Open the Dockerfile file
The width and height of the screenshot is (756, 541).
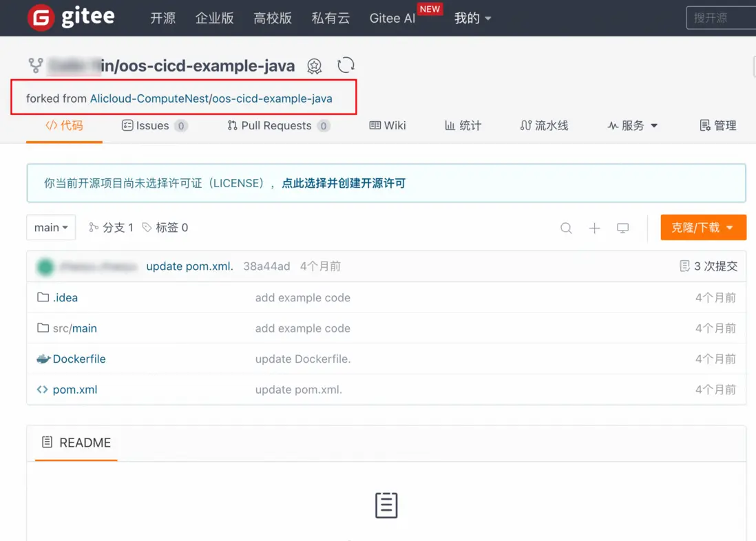[x=79, y=359]
